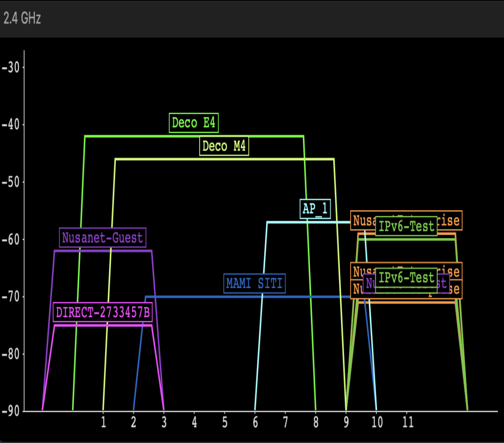The height and width of the screenshot is (443, 504).
Task: Click channel 3 on the horizontal axis
Action: tap(164, 422)
